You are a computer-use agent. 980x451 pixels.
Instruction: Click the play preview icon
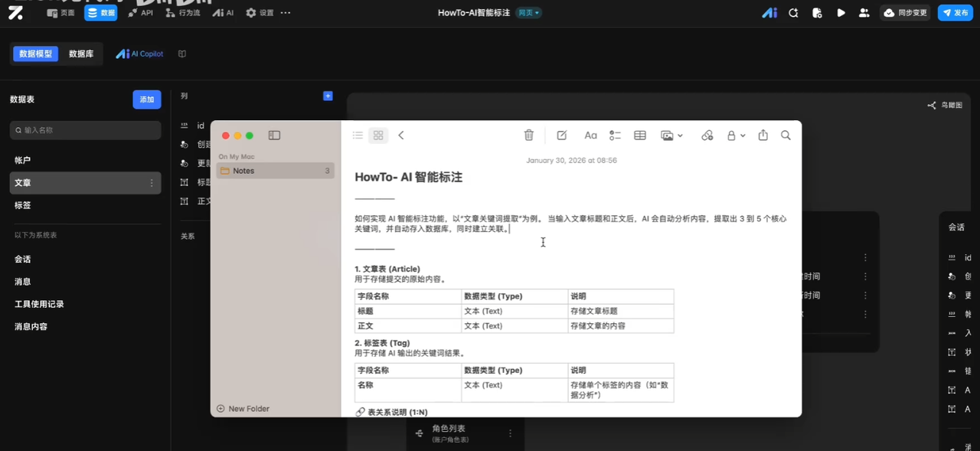pos(841,13)
